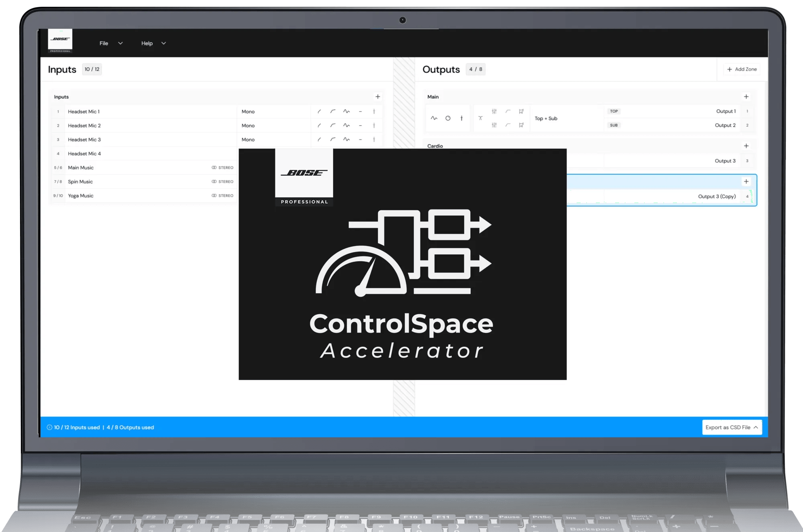Click the Main zone EQ waveform icon
The image size is (803, 532).
pyautogui.click(x=434, y=118)
